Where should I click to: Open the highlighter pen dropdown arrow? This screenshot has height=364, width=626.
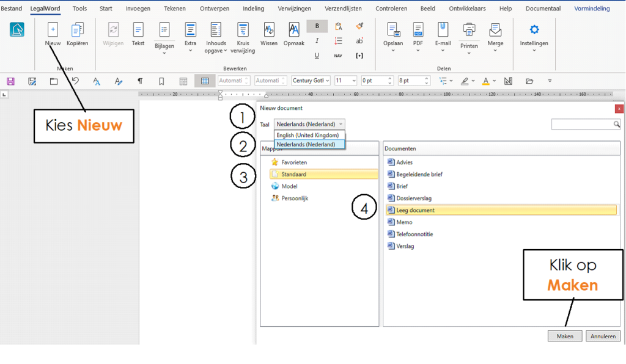[x=473, y=81]
